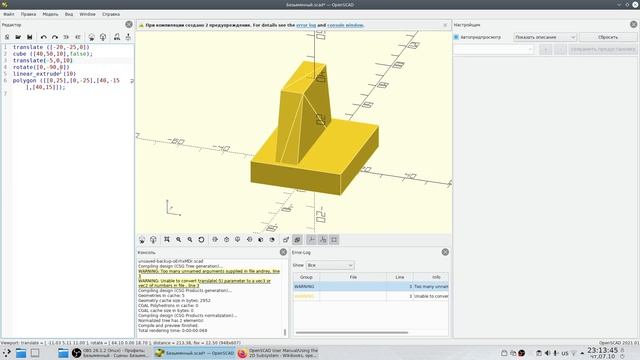Screen dimensions: 640x360
Task: Save the file via editor toolbar icon
Action: pyautogui.click(x=29, y=37)
